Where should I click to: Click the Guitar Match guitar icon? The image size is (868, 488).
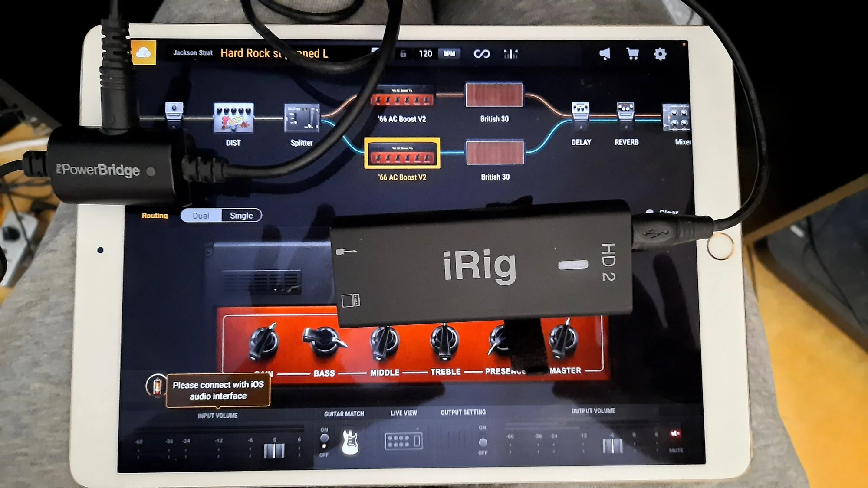click(x=350, y=442)
